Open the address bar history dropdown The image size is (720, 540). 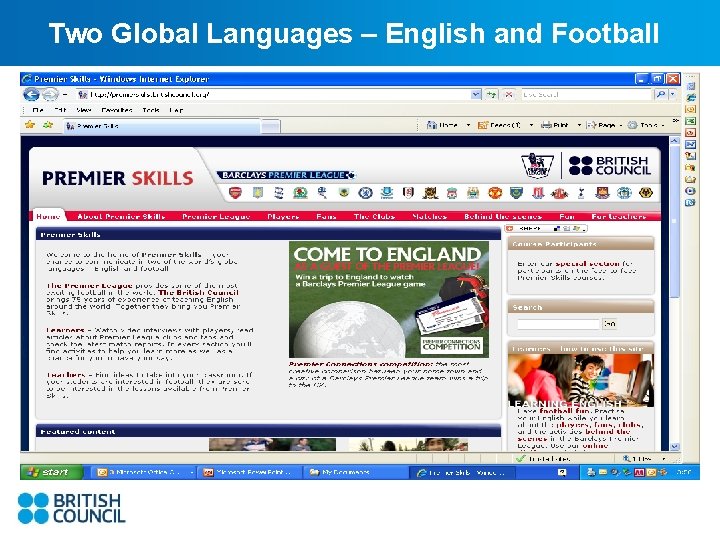(x=476, y=95)
